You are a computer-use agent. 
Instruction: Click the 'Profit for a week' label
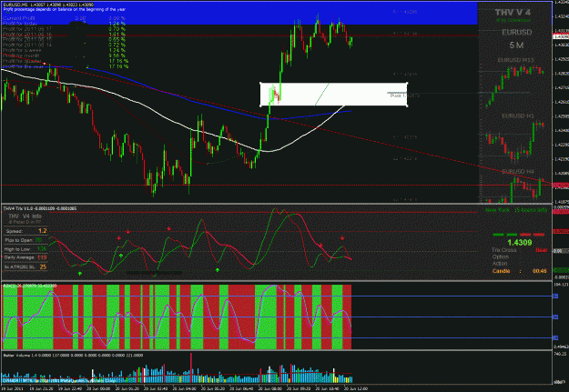pos(22,50)
